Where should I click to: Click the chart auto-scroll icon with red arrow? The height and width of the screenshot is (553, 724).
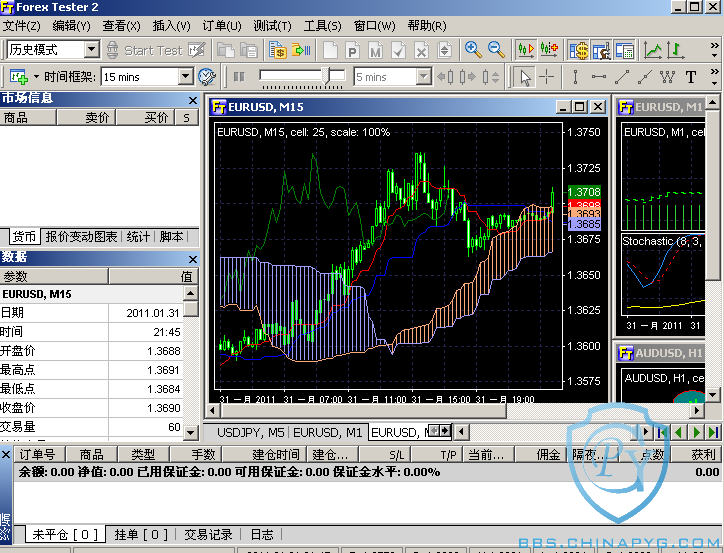(526, 50)
